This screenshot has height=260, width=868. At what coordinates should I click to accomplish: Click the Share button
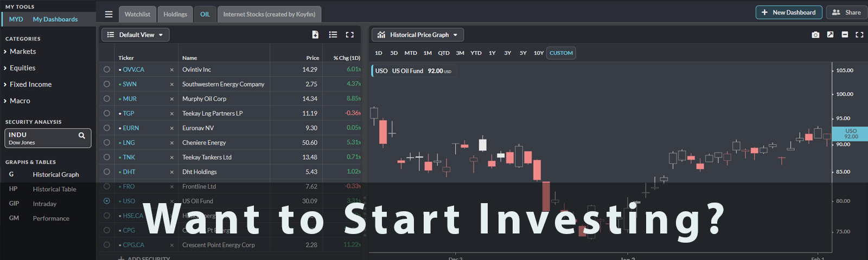tap(846, 12)
